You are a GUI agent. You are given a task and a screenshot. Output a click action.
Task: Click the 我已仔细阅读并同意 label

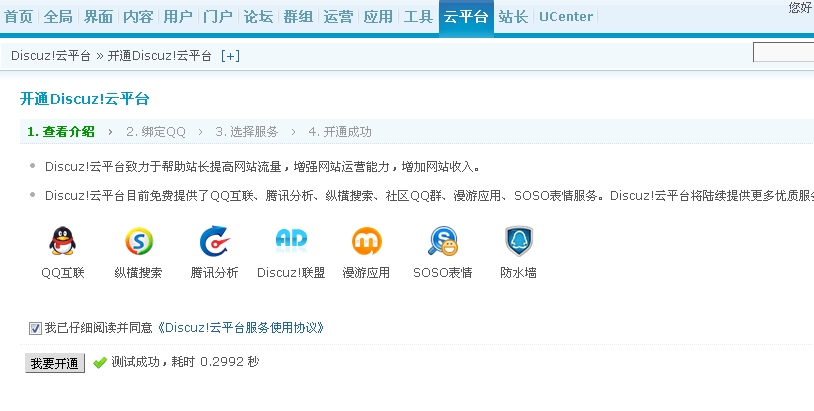pyautogui.click(x=99, y=327)
